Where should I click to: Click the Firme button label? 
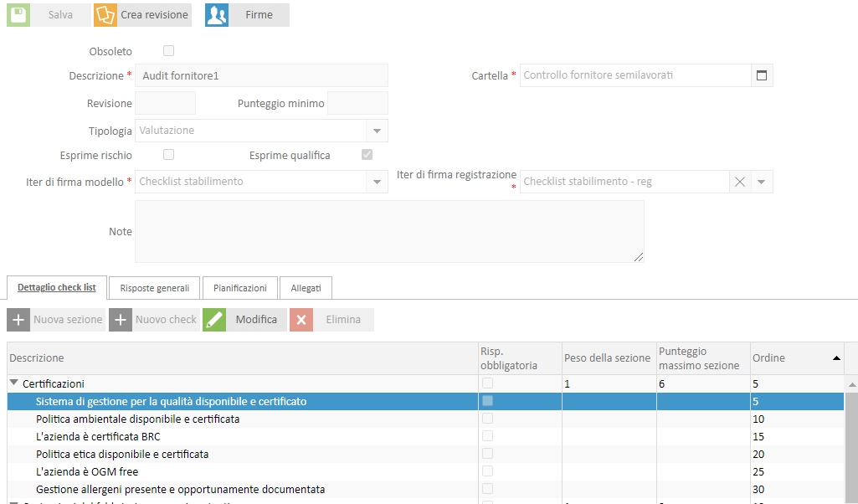coord(259,15)
